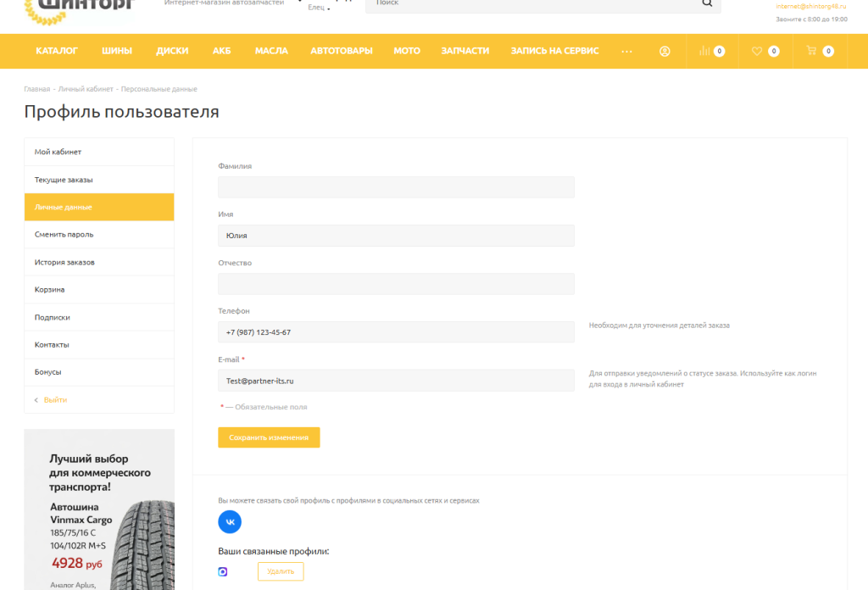Click the Vinmax Cargo tire banner

99,509
